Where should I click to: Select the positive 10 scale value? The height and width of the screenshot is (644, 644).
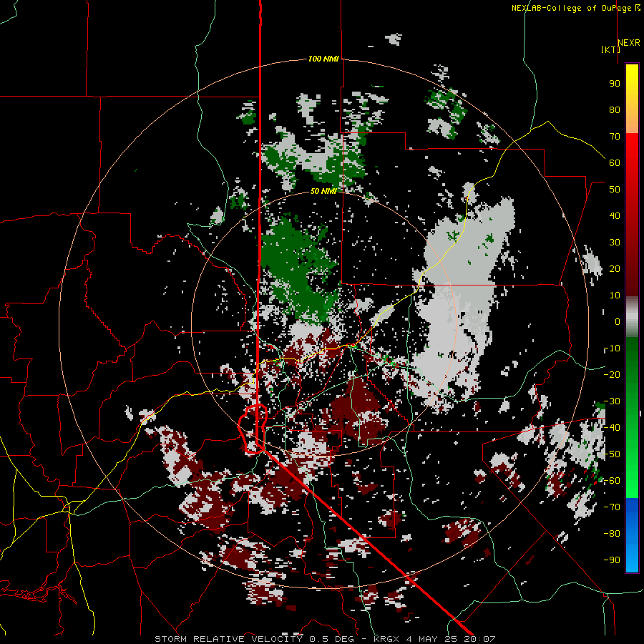coord(615,296)
